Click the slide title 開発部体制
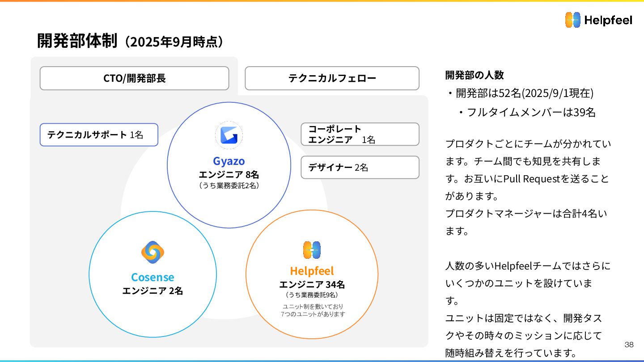 click(77, 41)
